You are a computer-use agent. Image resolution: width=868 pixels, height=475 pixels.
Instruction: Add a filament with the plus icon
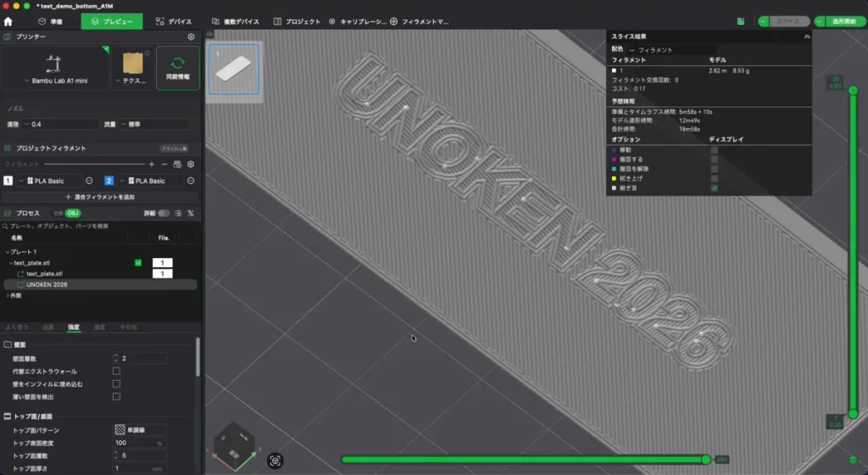pyautogui.click(x=152, y=165)
